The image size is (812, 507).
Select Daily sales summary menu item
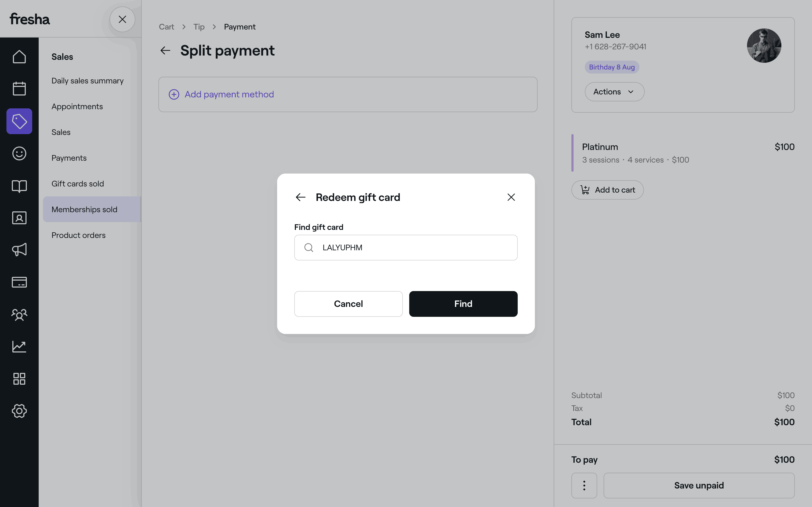pos(88,81)
